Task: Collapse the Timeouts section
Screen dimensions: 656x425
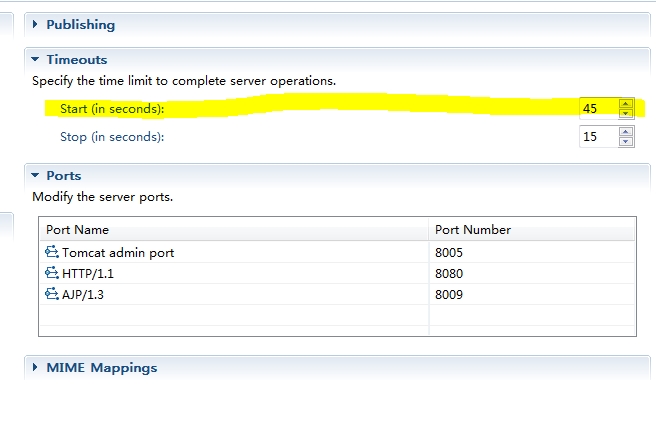Action: click(35, 59)
